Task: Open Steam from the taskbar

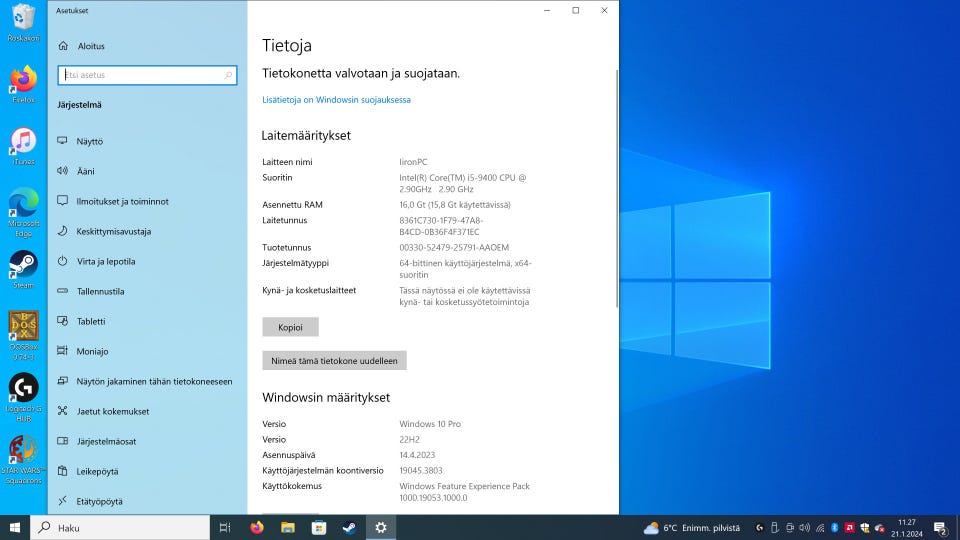Action: click(349, 527)
